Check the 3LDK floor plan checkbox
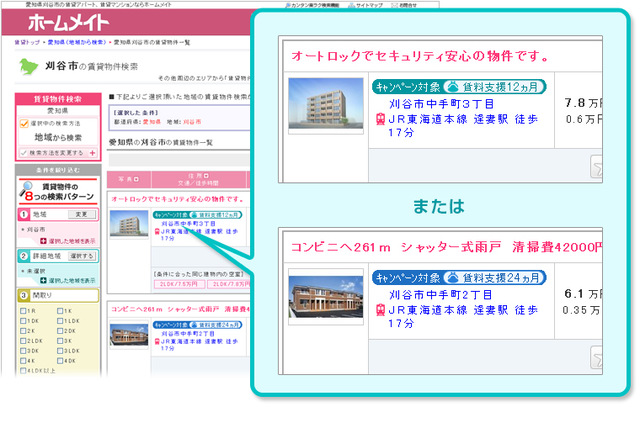The height and width of the screenshot is (428, 640). pyautogui.click(x=60, y=351)
